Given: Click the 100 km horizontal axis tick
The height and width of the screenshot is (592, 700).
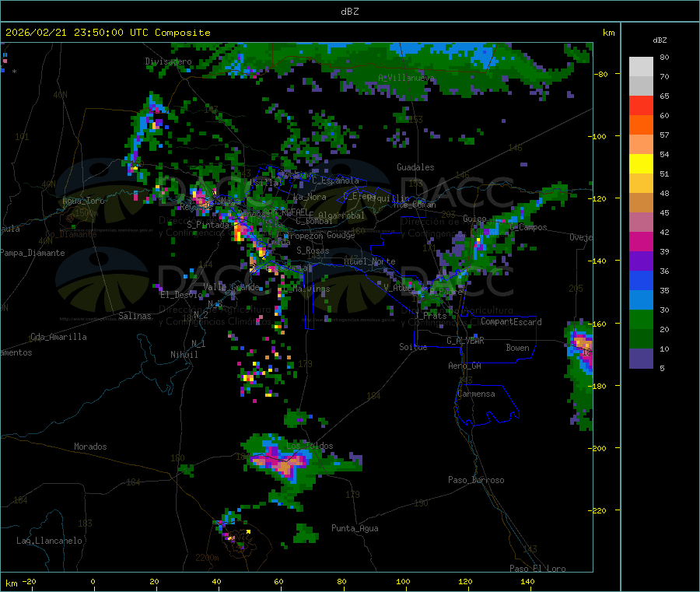Looking at the screenshot, I should tap(403, 581).
